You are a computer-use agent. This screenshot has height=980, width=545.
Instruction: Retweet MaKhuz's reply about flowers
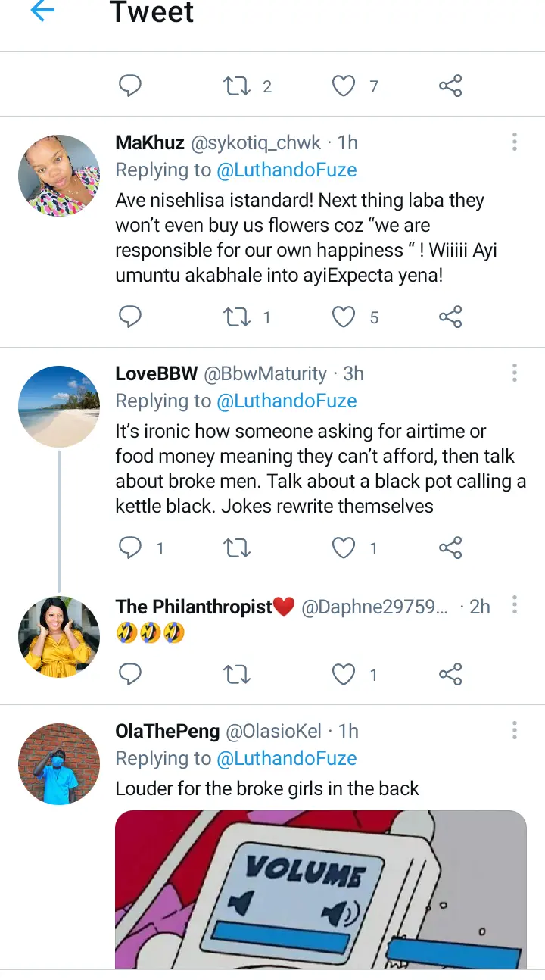(x=237, y=317)
